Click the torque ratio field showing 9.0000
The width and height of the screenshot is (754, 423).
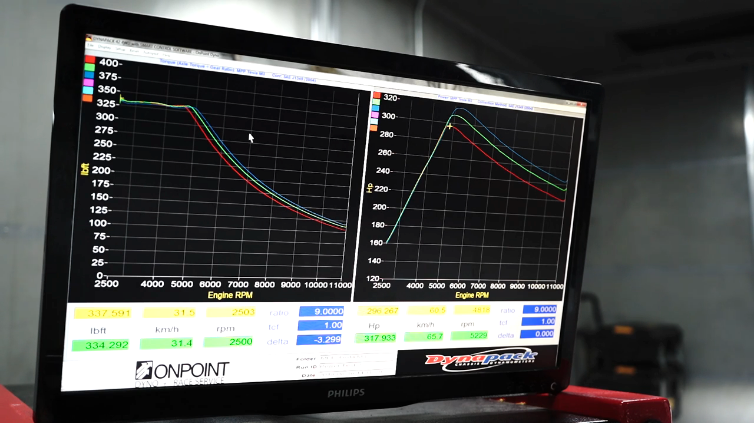coord(321,311)
